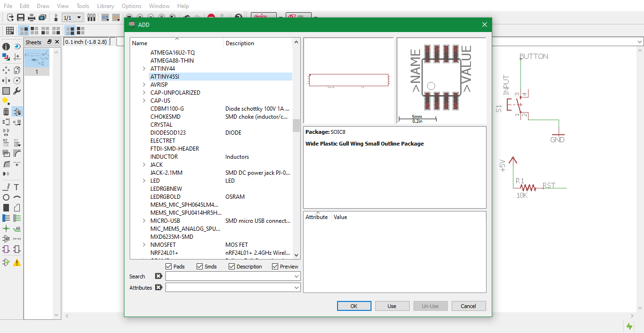Expand the NMOSFET tree entry
This screenshot has height=333, width=644.
[144, 245]
